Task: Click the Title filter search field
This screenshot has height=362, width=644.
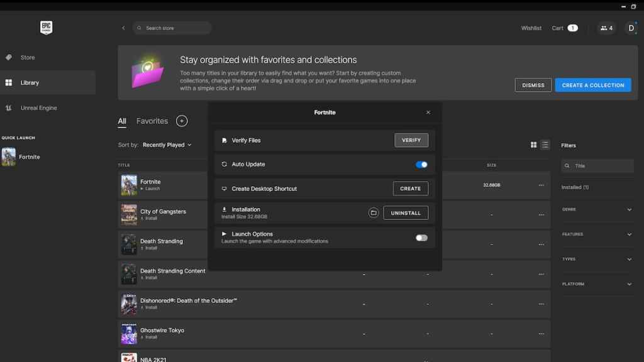Action: (597, 166)
